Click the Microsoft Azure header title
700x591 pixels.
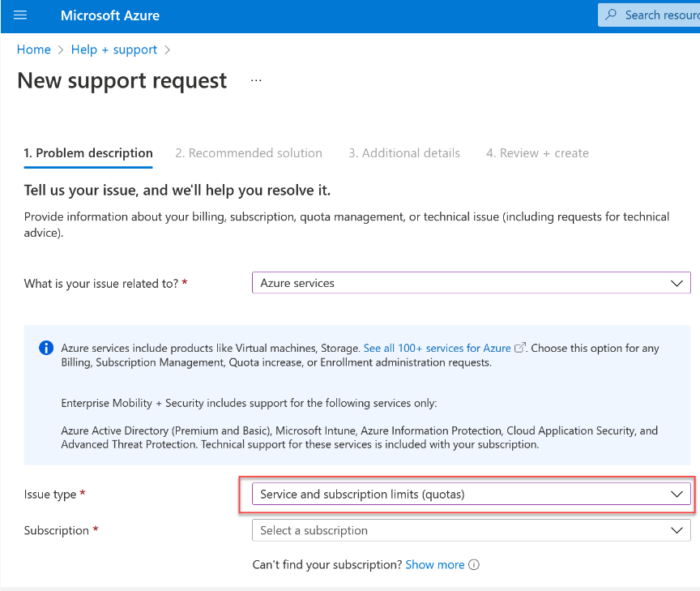tap(110, 15)
